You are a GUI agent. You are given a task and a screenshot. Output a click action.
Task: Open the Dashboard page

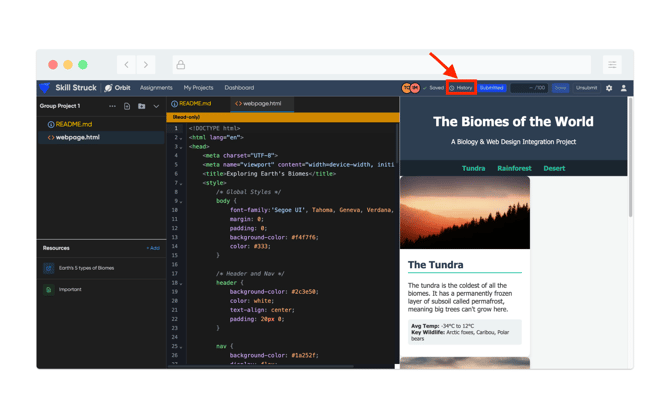tap(239, 88)
